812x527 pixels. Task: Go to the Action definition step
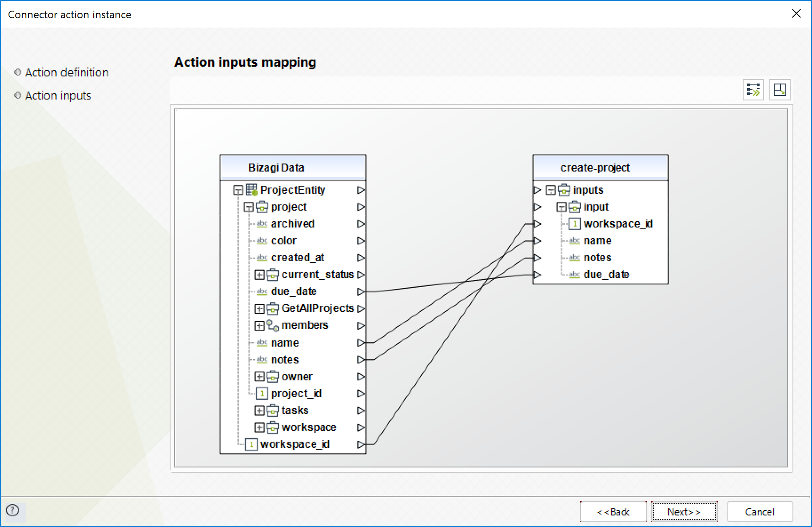[67, 72]
